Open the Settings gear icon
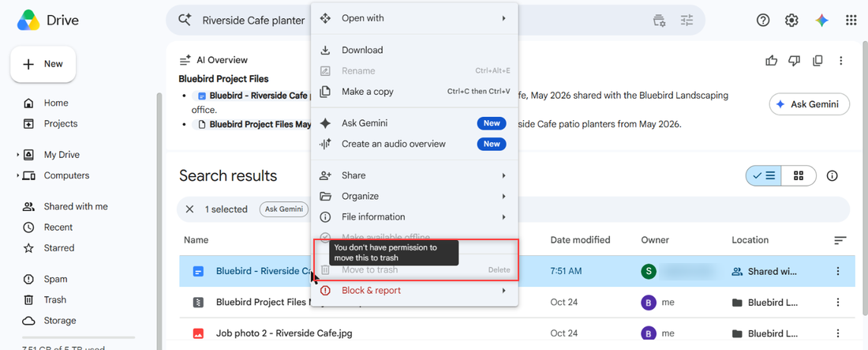This screenshot has width=868, height=350. (791, 21)
